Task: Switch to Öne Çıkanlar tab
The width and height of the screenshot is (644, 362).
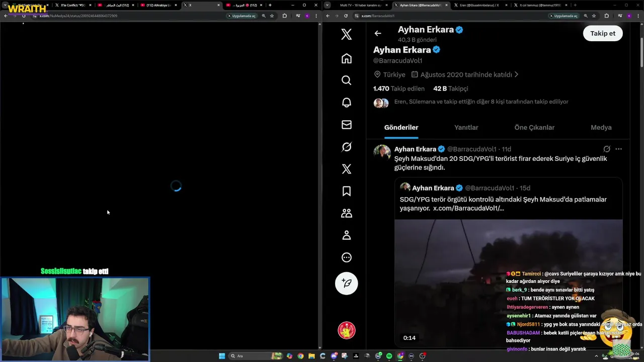Action: (x=534, y=127)
